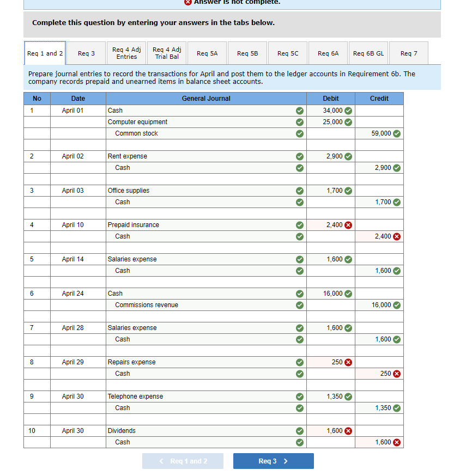Click the green check icon beside the 34,000 debit

(348, 111)
